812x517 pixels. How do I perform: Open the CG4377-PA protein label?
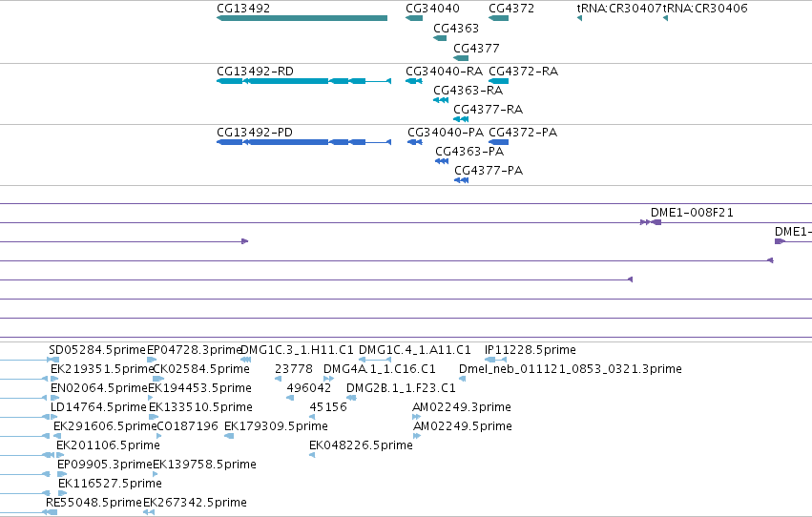coord(489,171)
